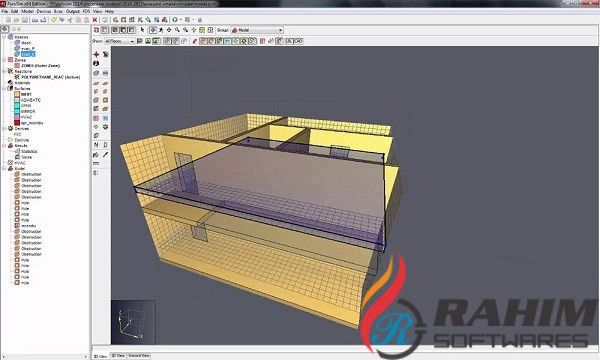
Task: Select the MIRROR surface
Action: click(28, 111)
